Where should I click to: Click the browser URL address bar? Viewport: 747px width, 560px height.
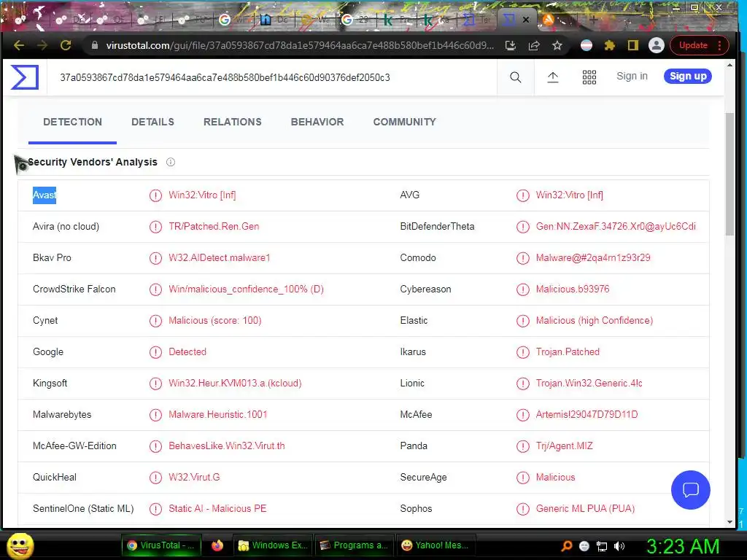coord(300,45)
